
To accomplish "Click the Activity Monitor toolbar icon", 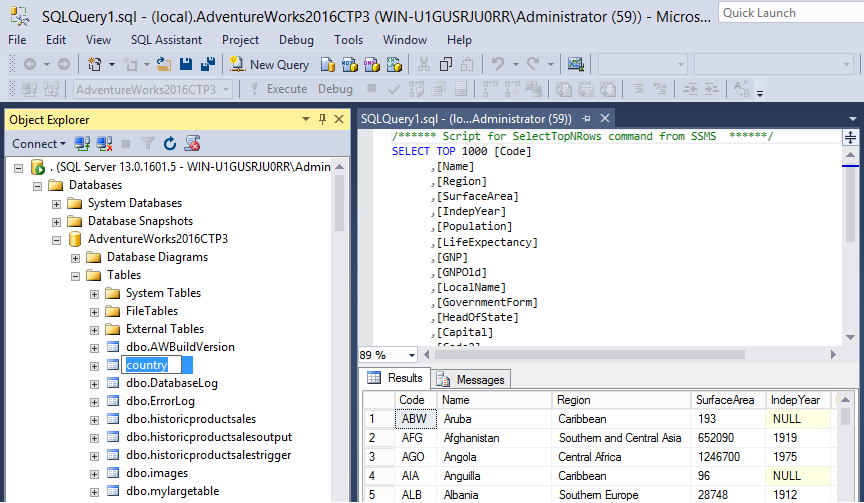I will pyautogui.click(x=575, y=64).
